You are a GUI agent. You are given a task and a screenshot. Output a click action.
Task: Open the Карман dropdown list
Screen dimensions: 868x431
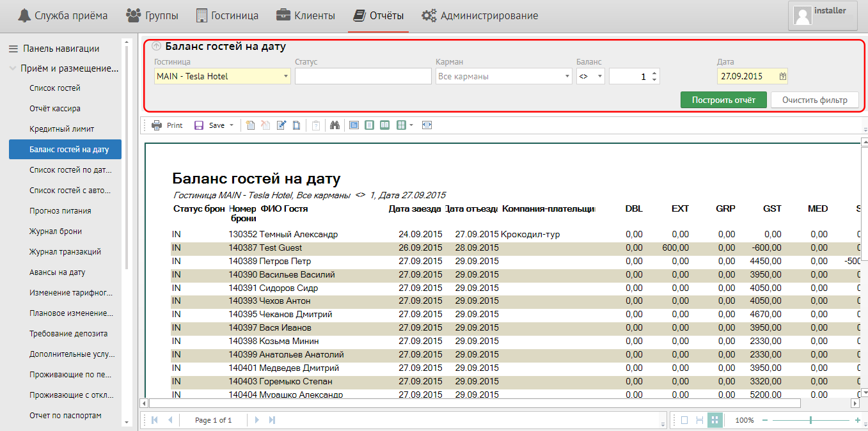pyautogui.click(x=567, y=76)
